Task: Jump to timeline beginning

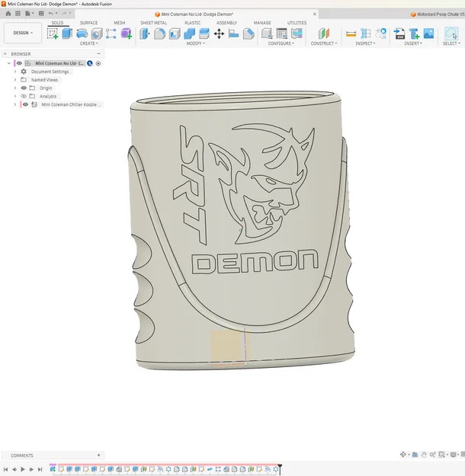Action: (x=5, y=469)
